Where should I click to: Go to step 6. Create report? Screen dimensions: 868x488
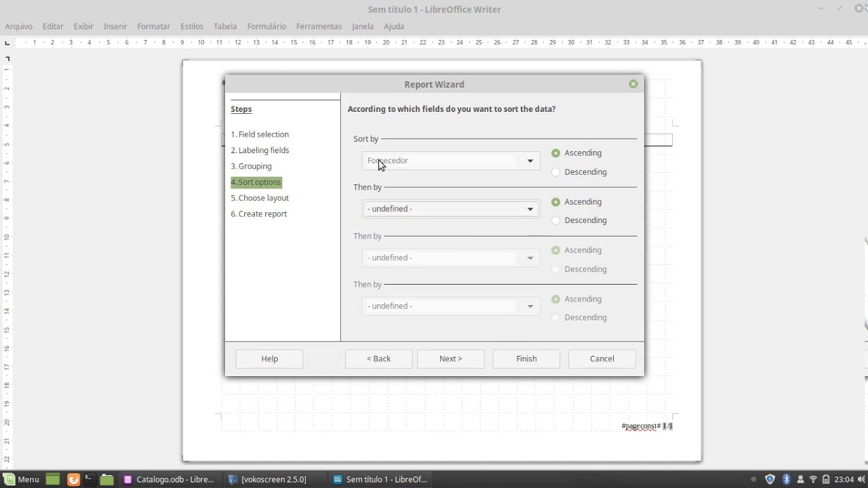pyautogui.click(x=258, y=214)
